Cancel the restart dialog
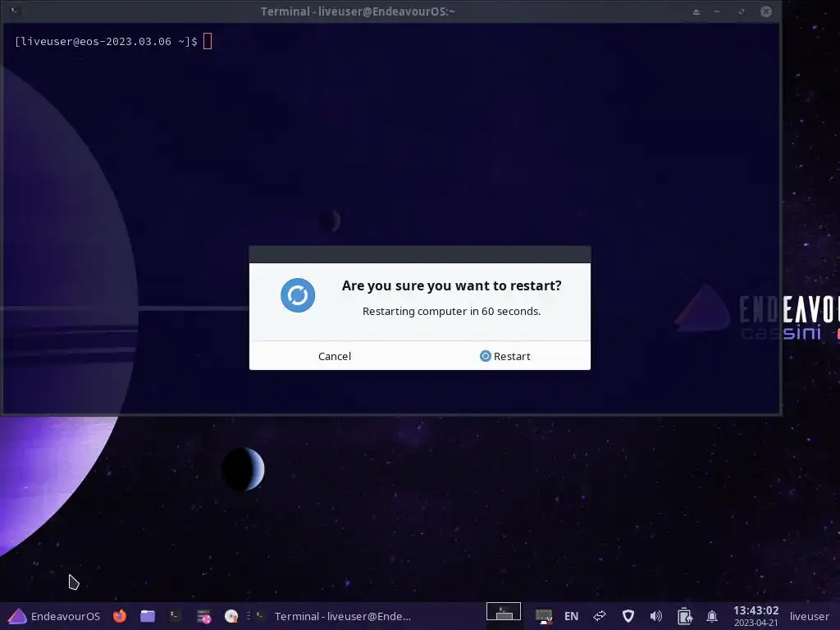The image size is (840, 630). [335, 356]
